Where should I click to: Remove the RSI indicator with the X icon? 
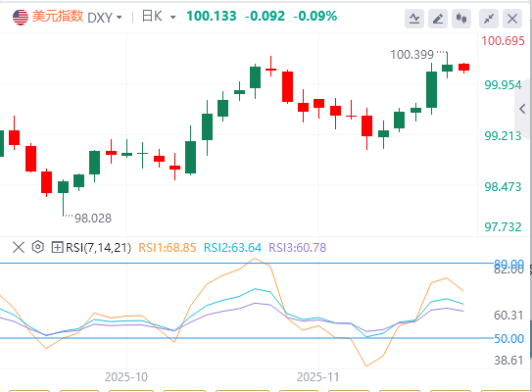tap(19, 247)
